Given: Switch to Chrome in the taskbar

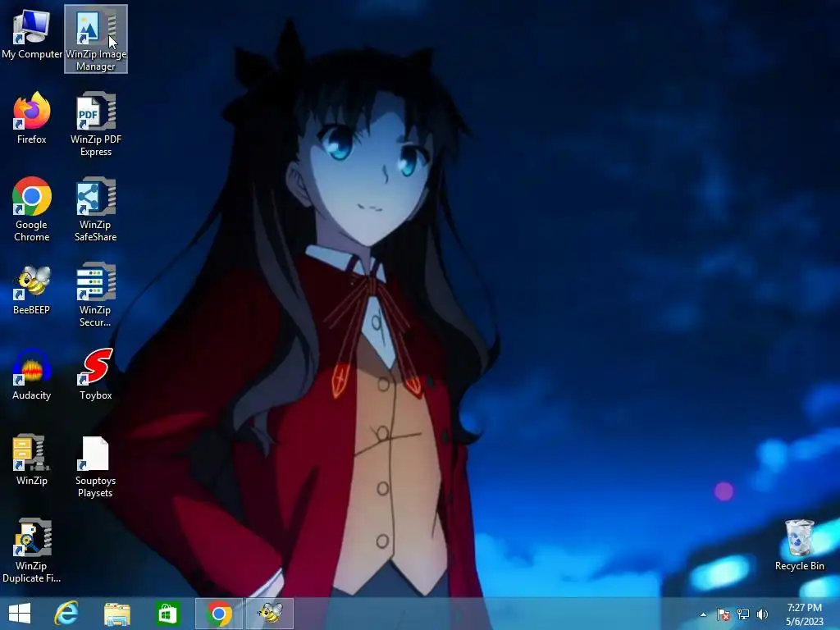Looking at the screenshot, I should pyautogui.click(x=218, y=614).
